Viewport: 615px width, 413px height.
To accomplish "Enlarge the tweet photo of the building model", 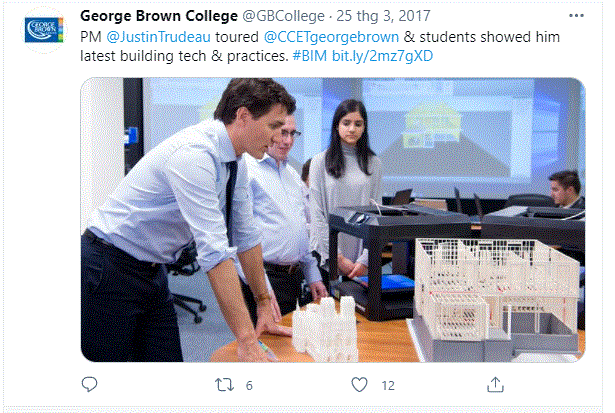I will point(332,218).
